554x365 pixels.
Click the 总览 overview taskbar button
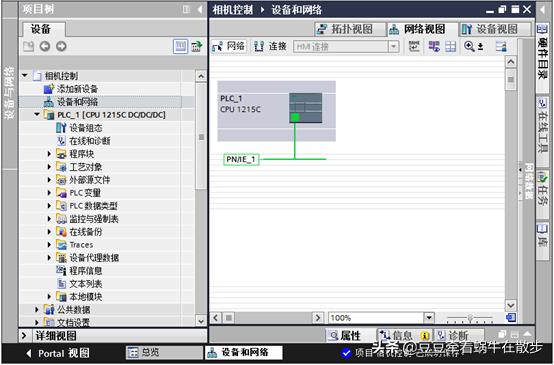(165, 352)
